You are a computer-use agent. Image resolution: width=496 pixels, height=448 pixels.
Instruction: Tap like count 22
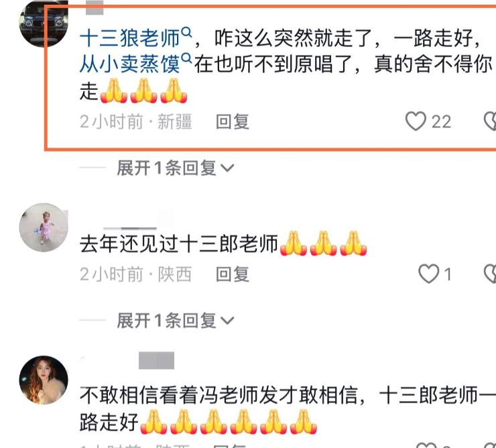[x=441, y=122]
